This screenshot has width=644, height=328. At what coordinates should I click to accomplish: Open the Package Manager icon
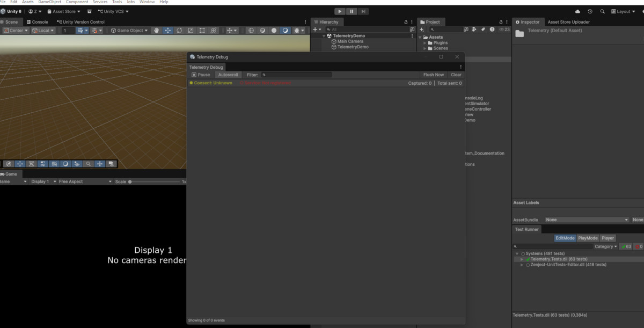click(89, 11)
